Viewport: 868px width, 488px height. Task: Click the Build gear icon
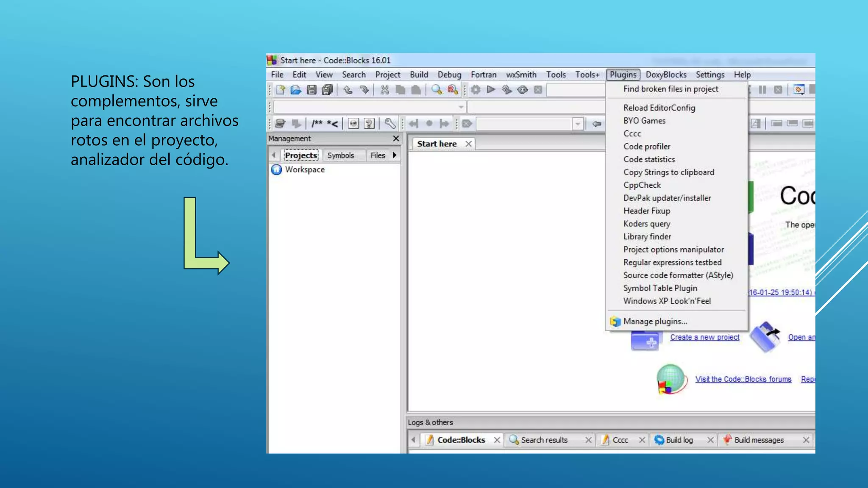click(476, 89)
